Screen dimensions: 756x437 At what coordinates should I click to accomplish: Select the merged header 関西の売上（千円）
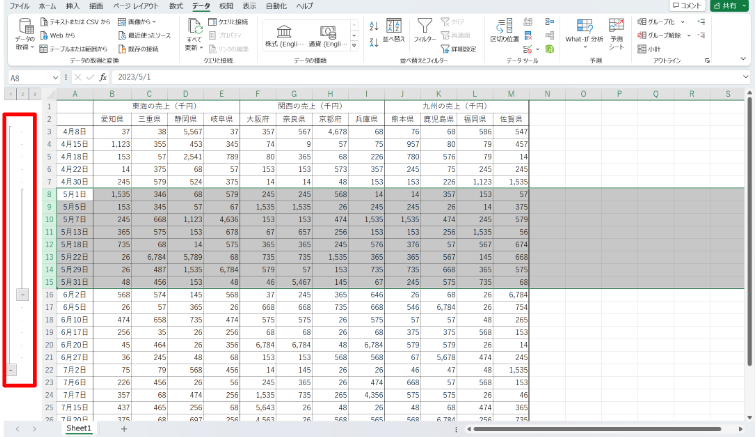click(311, 106)
